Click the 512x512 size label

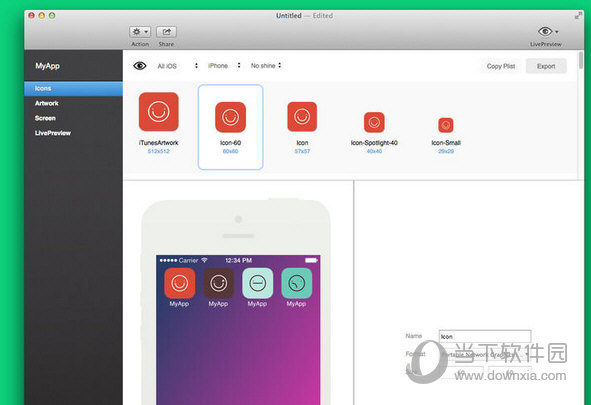pos(159,151)
